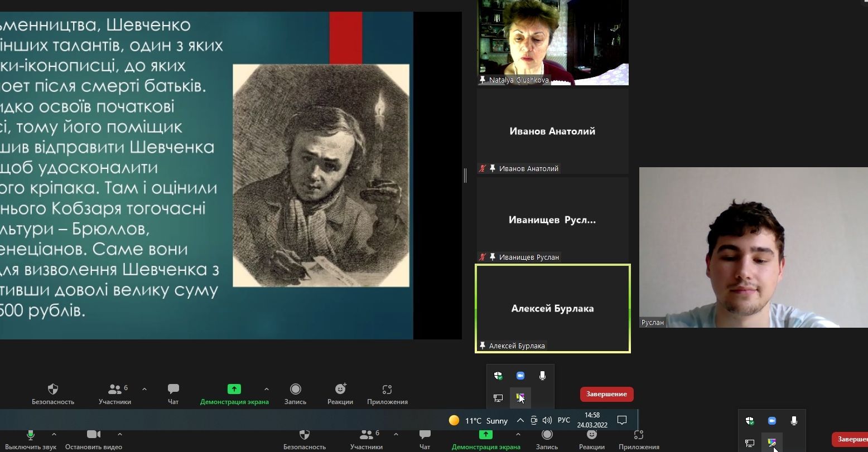
Task: Click fully visible red Завершение button
Action: (x=606, y=394)
